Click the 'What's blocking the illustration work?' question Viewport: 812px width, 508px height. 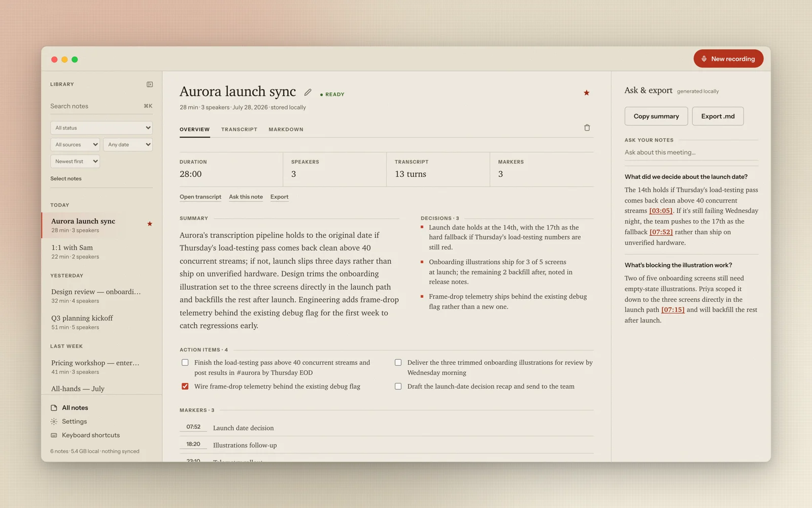[679, 265]
